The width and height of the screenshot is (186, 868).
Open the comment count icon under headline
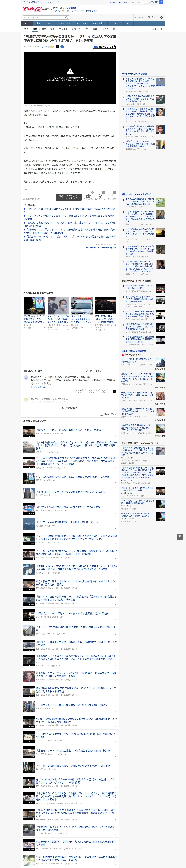44,47
